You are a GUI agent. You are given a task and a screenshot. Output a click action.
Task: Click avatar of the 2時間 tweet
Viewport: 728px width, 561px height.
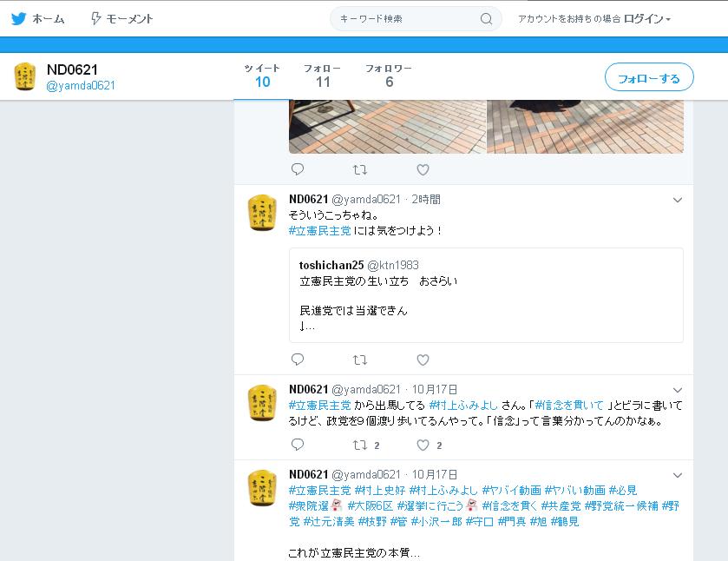point(262,213)
